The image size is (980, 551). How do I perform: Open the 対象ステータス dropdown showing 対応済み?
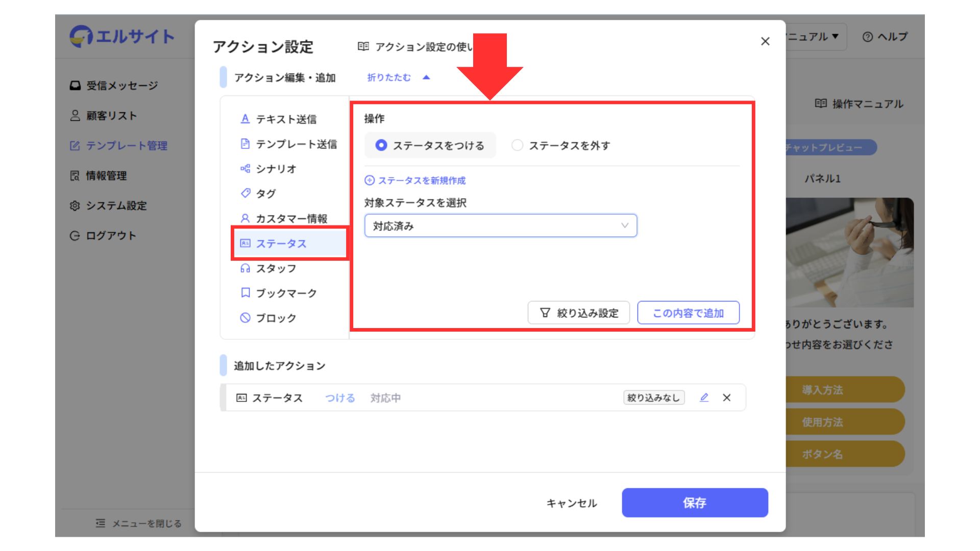coord(500,226)
